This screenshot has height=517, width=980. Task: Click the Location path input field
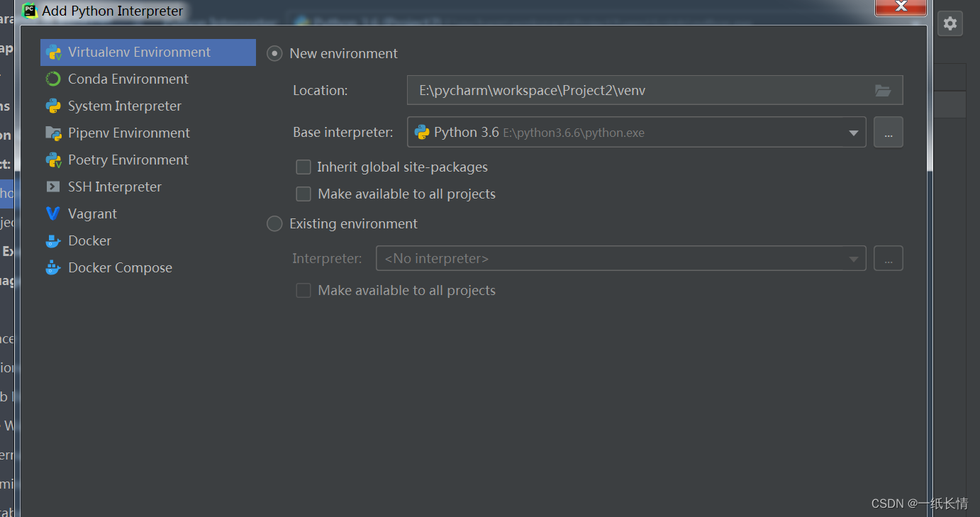pyautogui.click(x=655, y=91)
